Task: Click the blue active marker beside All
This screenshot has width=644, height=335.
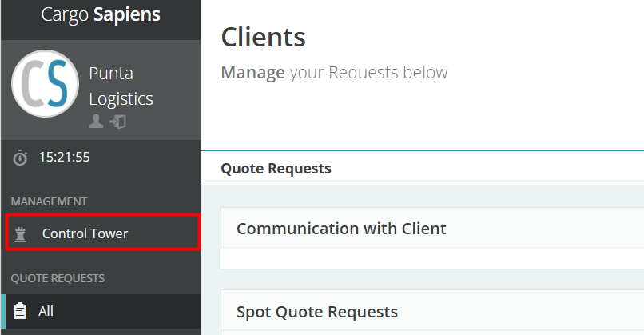Action: pyautogui.click(x=2, y=311)
